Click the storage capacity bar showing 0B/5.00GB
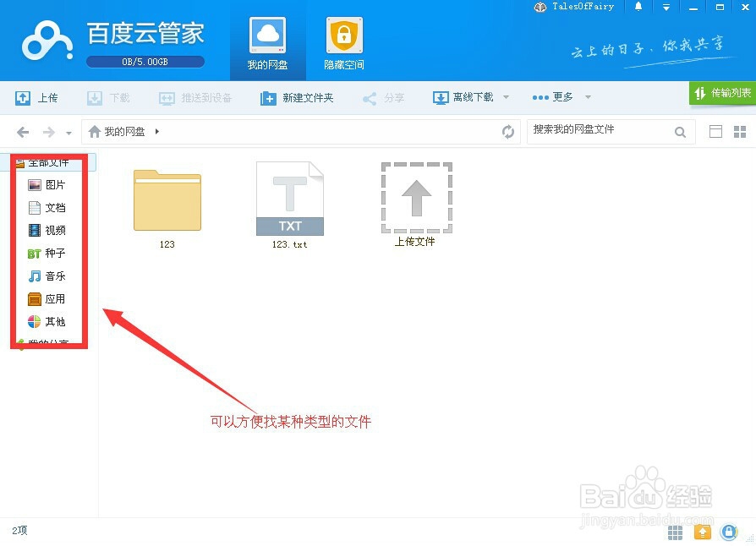The width and height of the screenshot is (756, 546). pyautogui.click(x=145, y=61)
